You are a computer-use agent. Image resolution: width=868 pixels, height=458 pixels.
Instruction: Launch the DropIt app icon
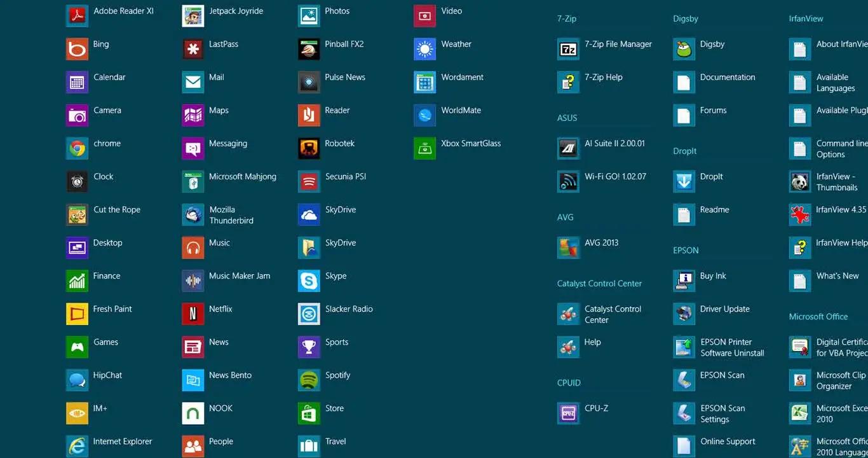pos(684,181)
